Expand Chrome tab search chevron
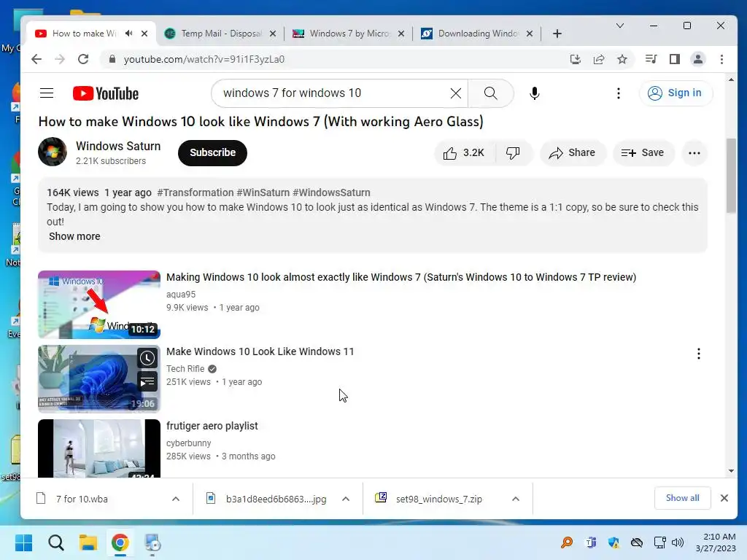The height and width of the screenshot is (560, 747). click(620, 26)
